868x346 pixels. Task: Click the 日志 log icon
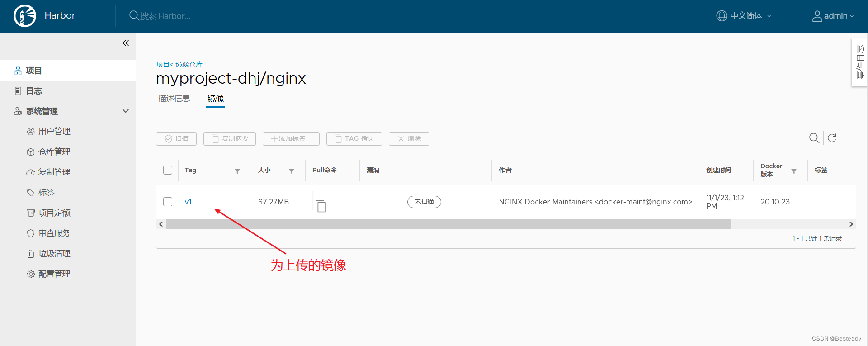(x=18, y=91)
